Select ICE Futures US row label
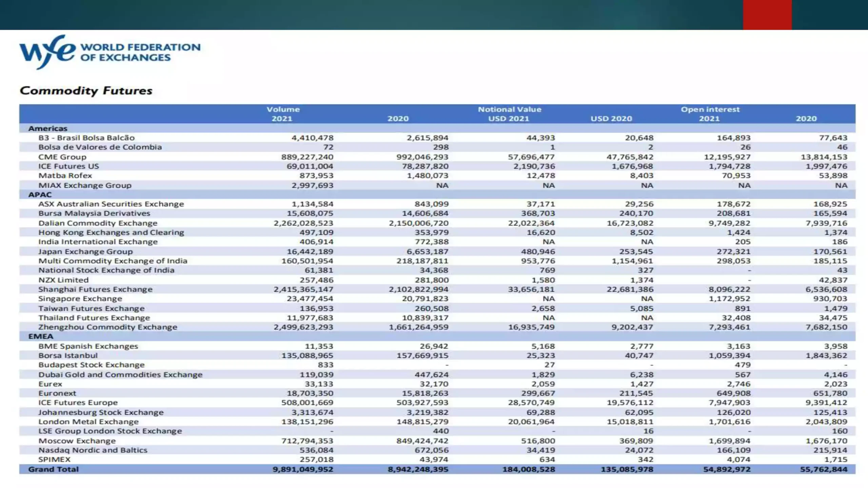The width and height of the screenshot is (868, 488). [68, 166]
